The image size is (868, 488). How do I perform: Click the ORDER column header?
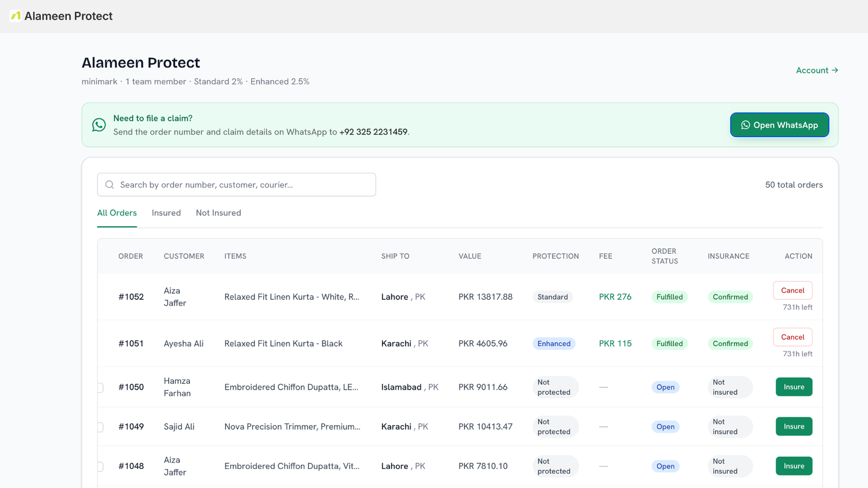click(131, 256)
